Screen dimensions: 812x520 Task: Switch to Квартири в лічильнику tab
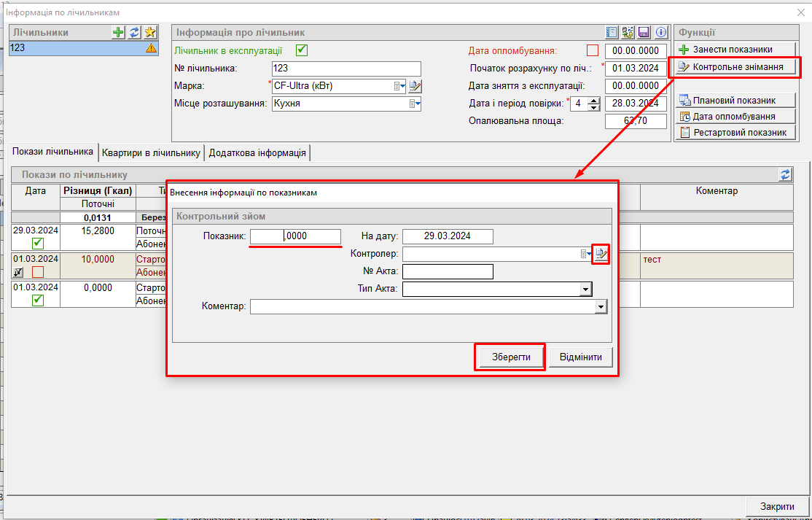151,153
